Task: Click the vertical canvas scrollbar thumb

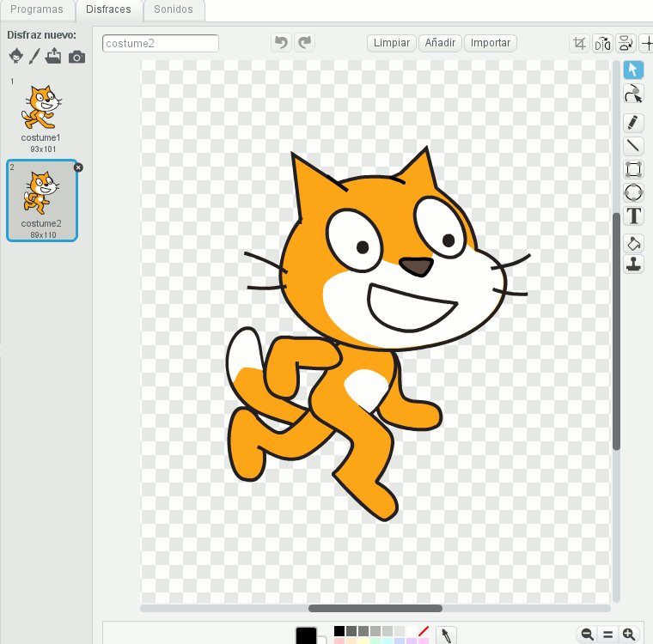Action: 616,331
